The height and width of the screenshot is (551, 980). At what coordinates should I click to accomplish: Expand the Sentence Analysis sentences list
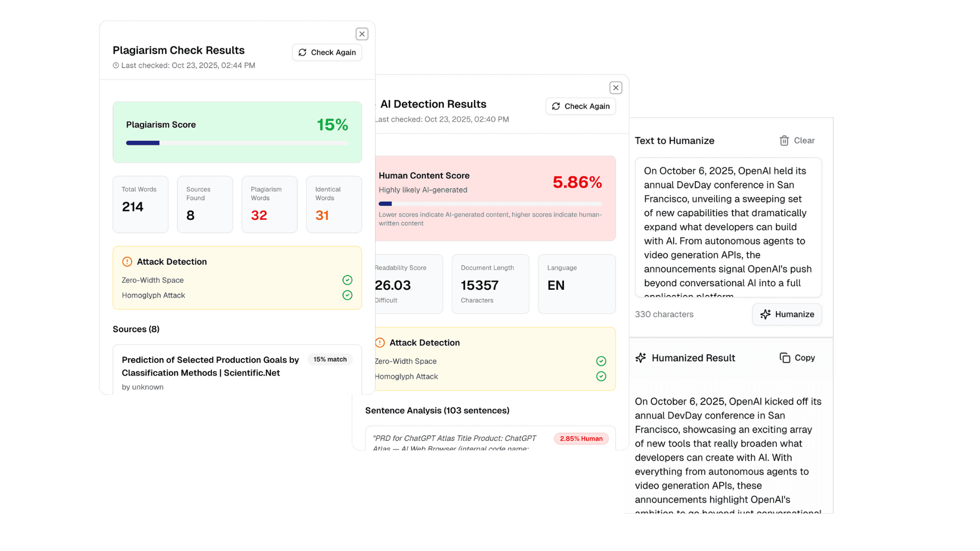pyautogui.click(x=437, y=410)
